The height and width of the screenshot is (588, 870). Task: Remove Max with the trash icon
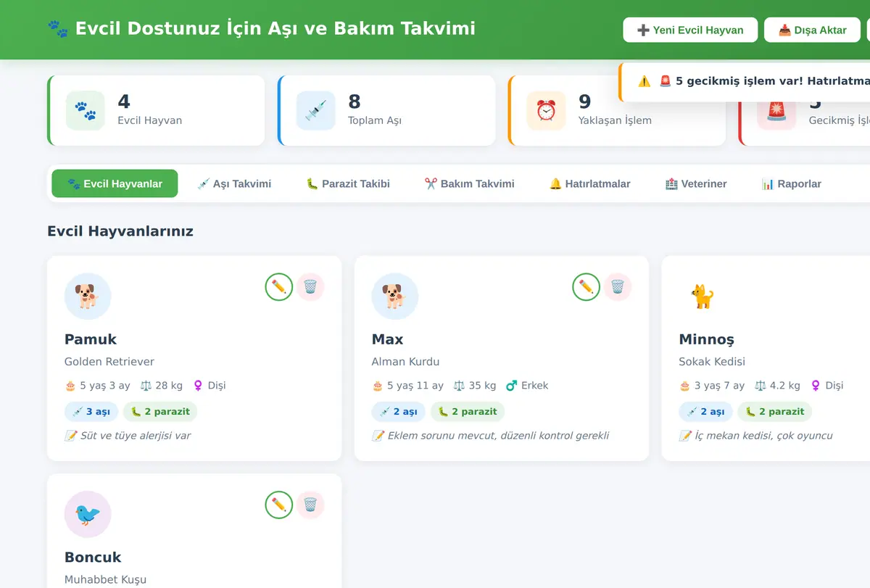click(x=618, y=287)
